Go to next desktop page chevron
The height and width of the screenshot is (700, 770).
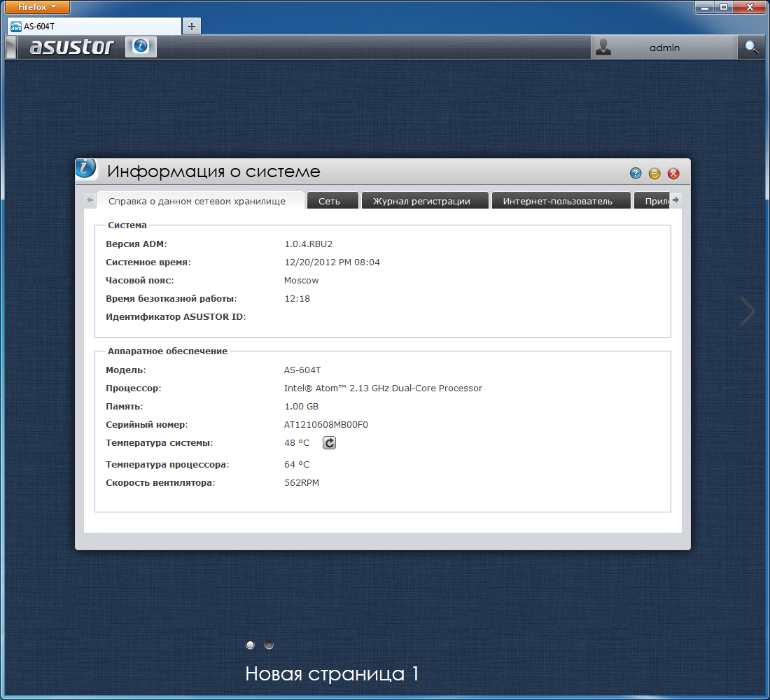point(748,311)
